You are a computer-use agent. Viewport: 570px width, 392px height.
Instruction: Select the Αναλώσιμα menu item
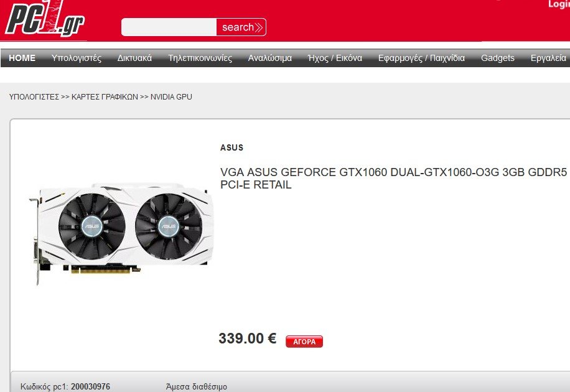(269, 58)
